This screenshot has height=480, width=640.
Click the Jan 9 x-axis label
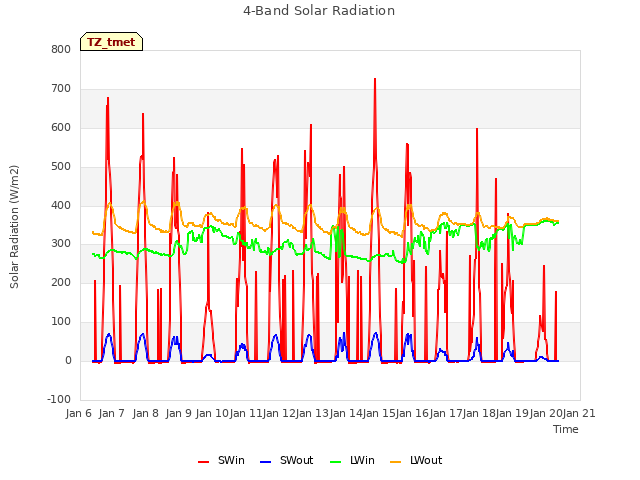(178, 413)
